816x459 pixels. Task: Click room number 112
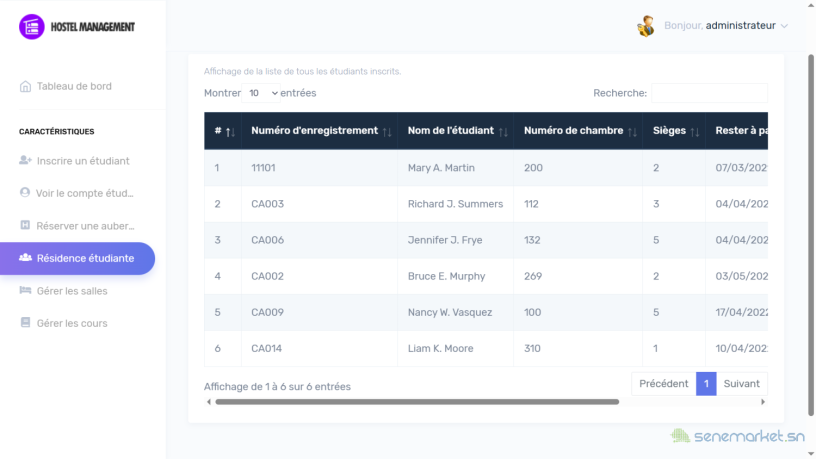(x=531, y=204)
